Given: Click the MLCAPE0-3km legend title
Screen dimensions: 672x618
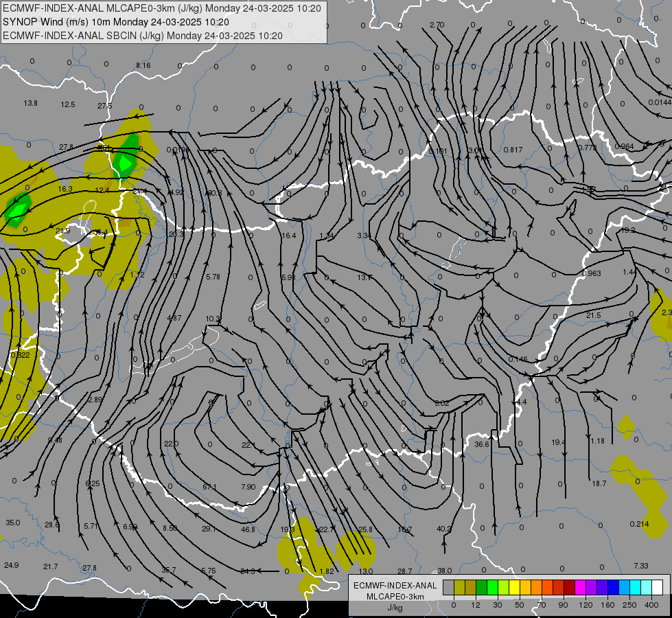Looking at the screenshot, I should [x=395, y=597].
